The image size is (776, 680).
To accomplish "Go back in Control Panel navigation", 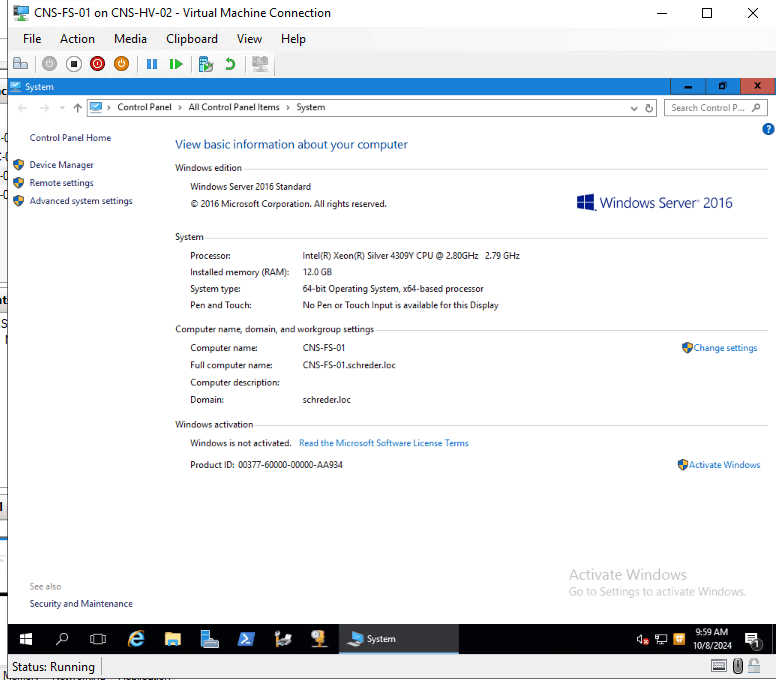I will [x=22, y=108].
